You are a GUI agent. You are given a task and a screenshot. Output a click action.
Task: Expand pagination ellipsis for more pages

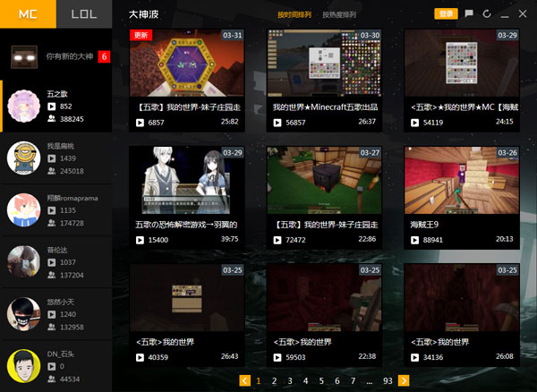369,382
